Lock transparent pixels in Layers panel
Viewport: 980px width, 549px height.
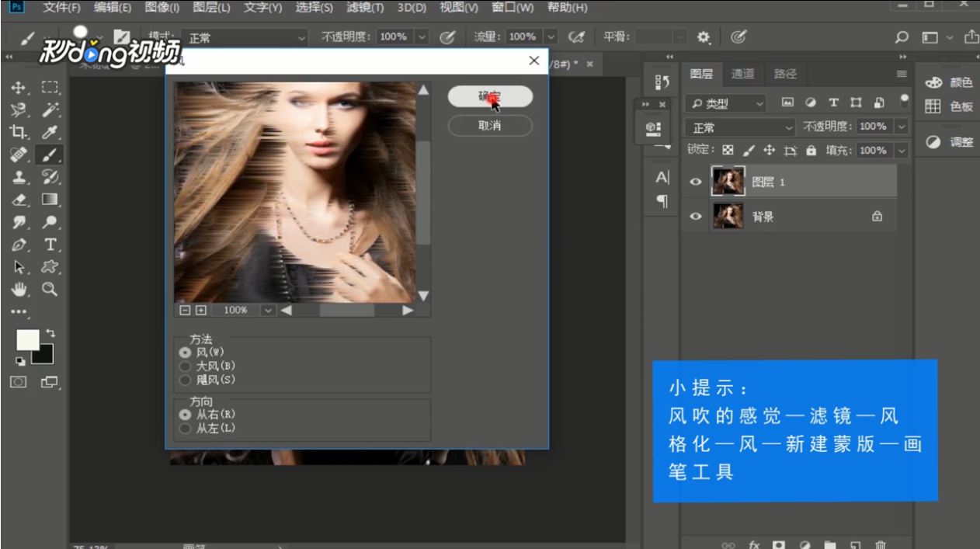(x=728, y=151)
